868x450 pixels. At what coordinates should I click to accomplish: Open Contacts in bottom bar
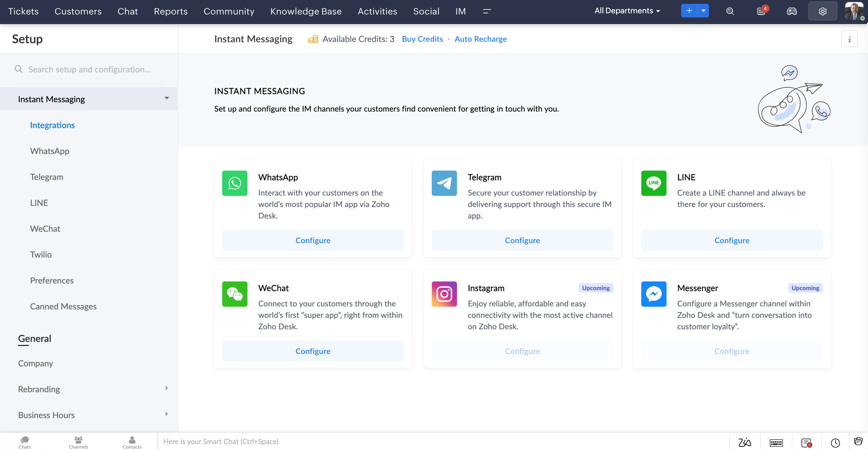coord(132,442)
